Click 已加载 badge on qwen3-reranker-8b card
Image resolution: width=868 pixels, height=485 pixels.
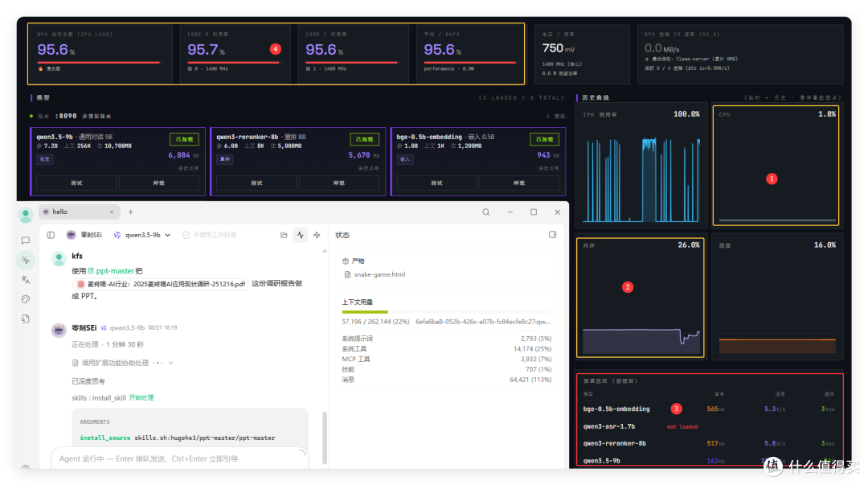[364, 139]
